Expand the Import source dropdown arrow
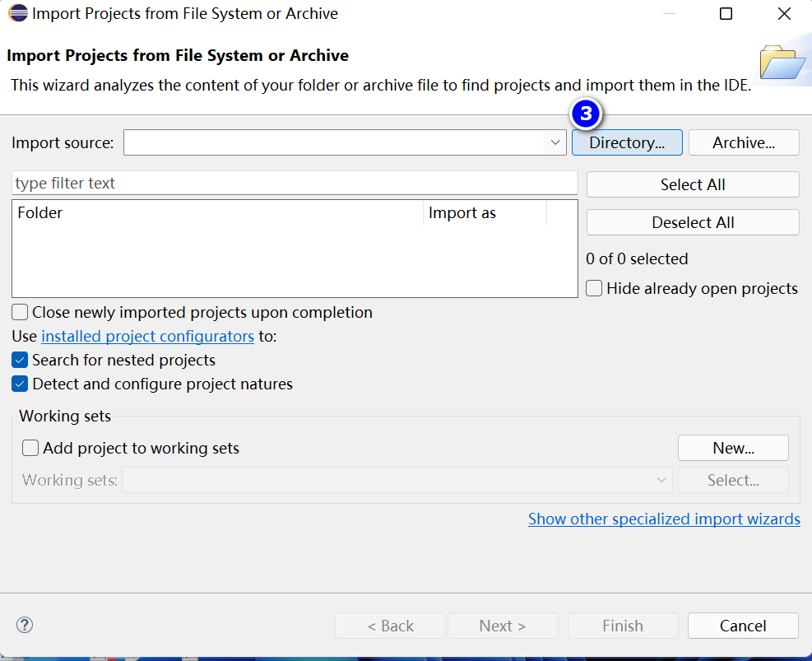 coord(555,142)
